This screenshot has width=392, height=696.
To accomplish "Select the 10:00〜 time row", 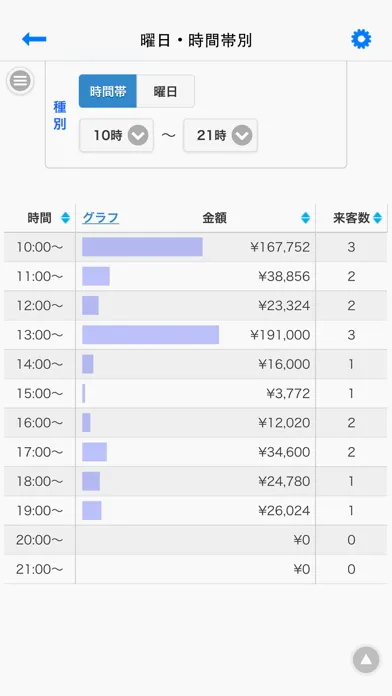I will coord(196,247).
